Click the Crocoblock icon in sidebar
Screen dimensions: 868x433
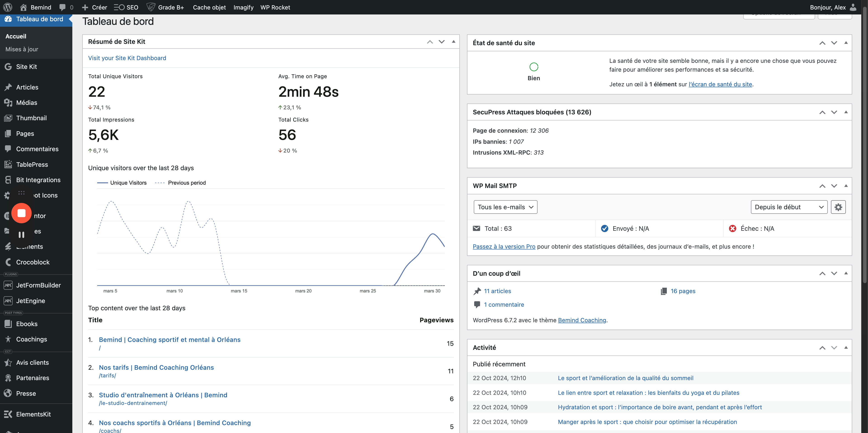pyautogui.click(x=8, y=262)
